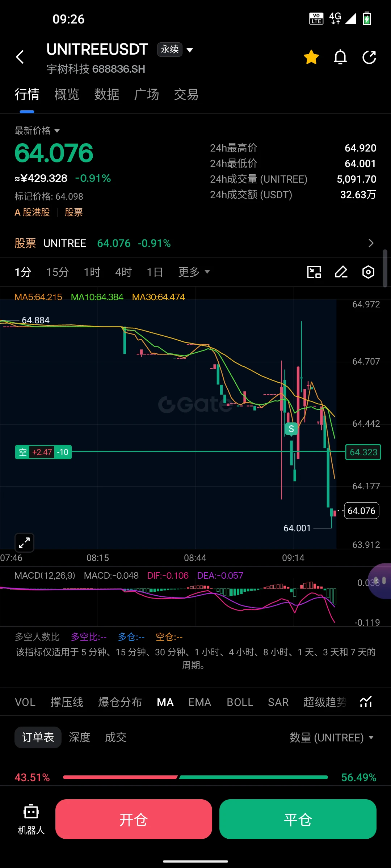Tap the floating assistant bubble
This screenshot has height=868, width=391.
380,581
